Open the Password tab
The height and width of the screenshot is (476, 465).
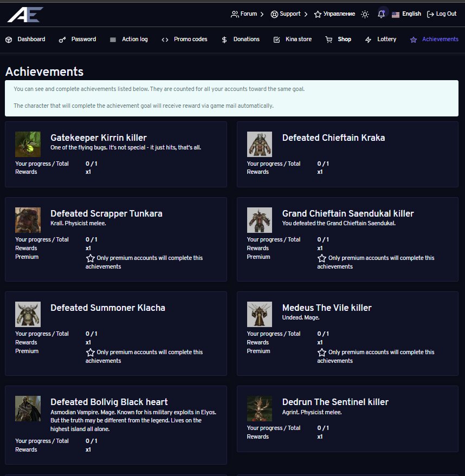pos(77,40)
